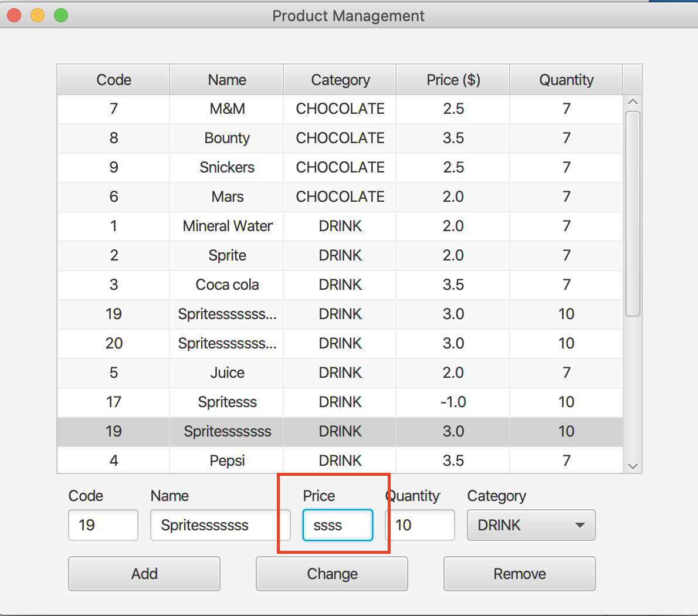Sort by the Code column header

click(114, 80)
